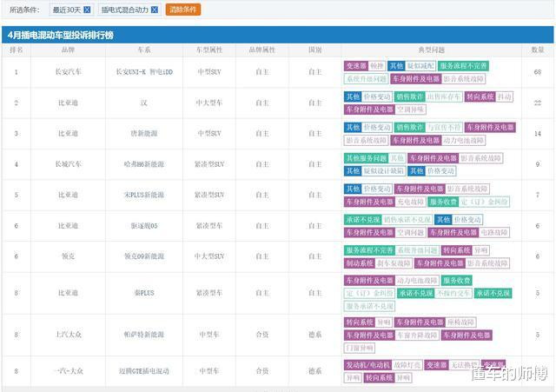Click the 充电故障 tag in the 宋PLUS row
The height and width of the screenshot is (392, 556).
[410, 202]
